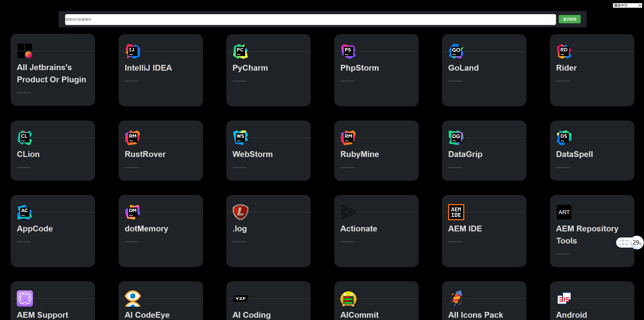Open the 简体中文 language dropdown
Viewport: 644px width, 320px height.
point(627,5)
